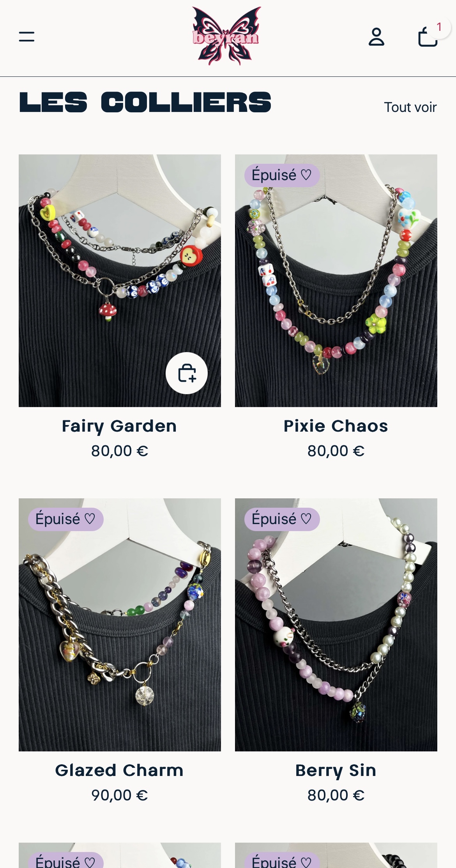Open the shopping bag cart
Viewport: 456px width, 868px height.
coord(428,37)
